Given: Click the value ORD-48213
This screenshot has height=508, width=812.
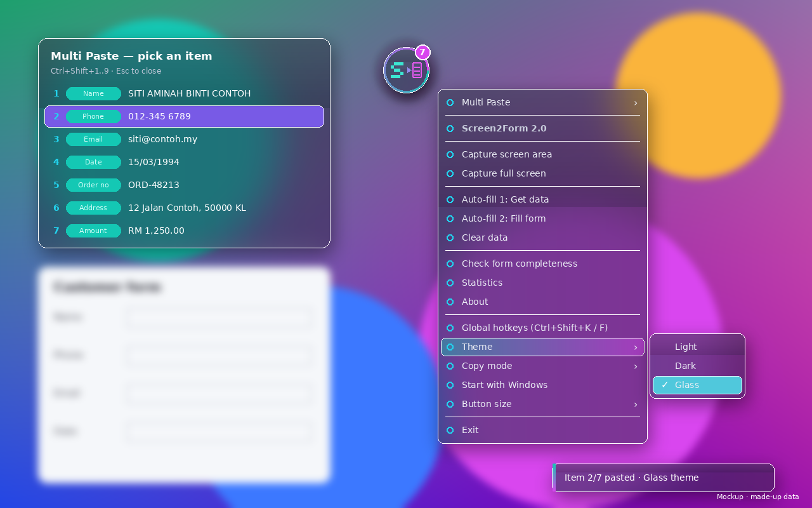Looking at the screenshot, I should 154,185.
